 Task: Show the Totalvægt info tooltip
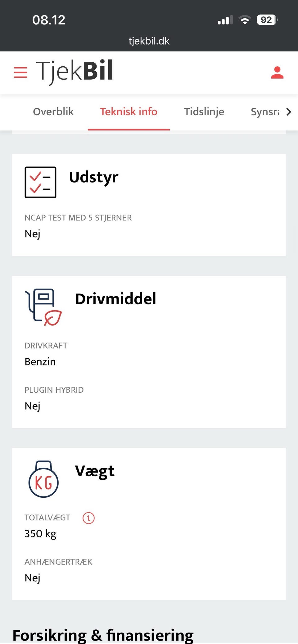(x=88, y=518)
